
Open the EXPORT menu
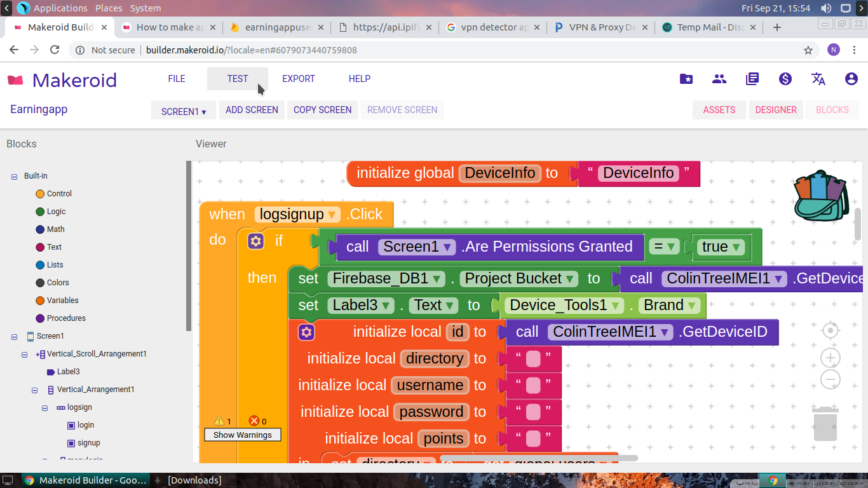coord(298,79)
